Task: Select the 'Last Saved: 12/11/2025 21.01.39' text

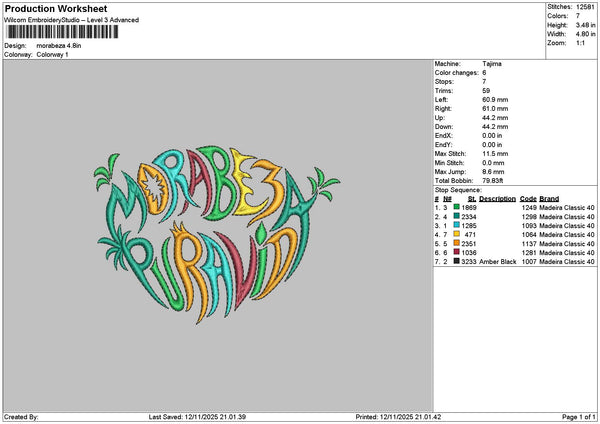Action: click(197, 417)
